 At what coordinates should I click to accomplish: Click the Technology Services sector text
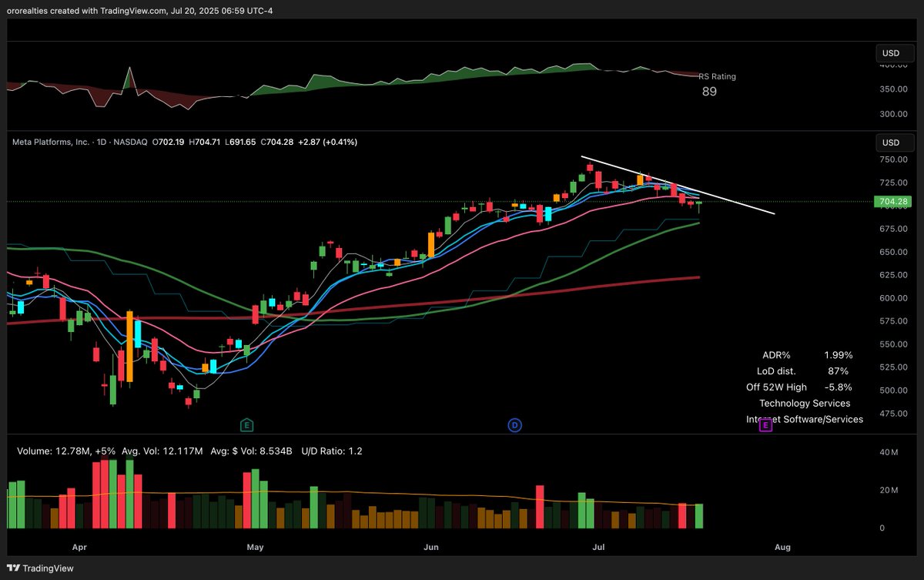point(805,404)
